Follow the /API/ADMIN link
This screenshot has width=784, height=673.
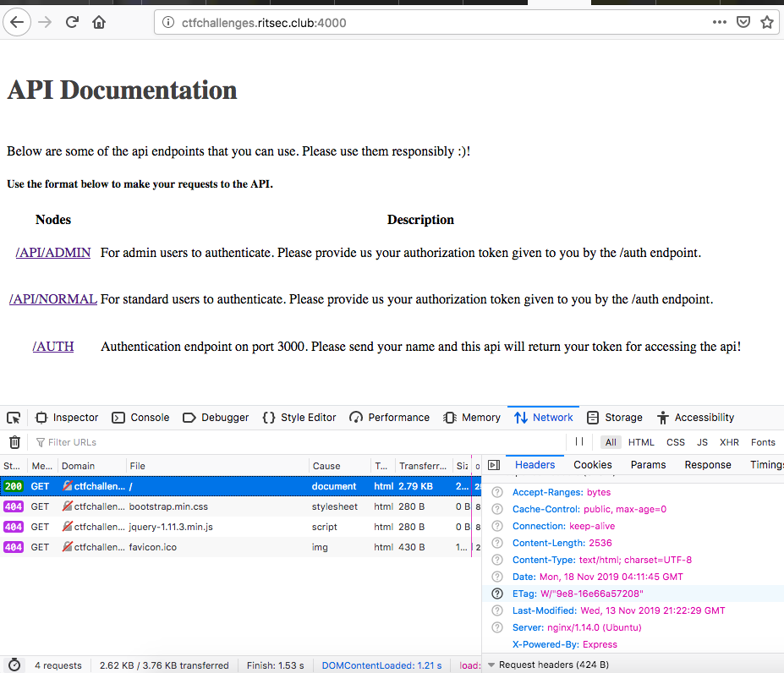[x=53, y=253]
